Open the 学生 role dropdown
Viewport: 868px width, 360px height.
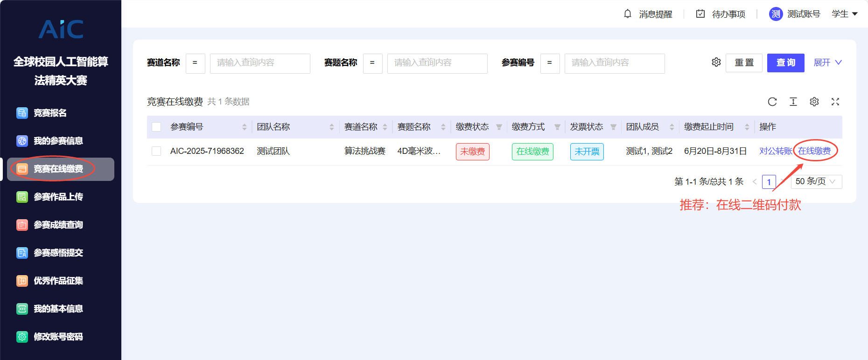point(845,14)
